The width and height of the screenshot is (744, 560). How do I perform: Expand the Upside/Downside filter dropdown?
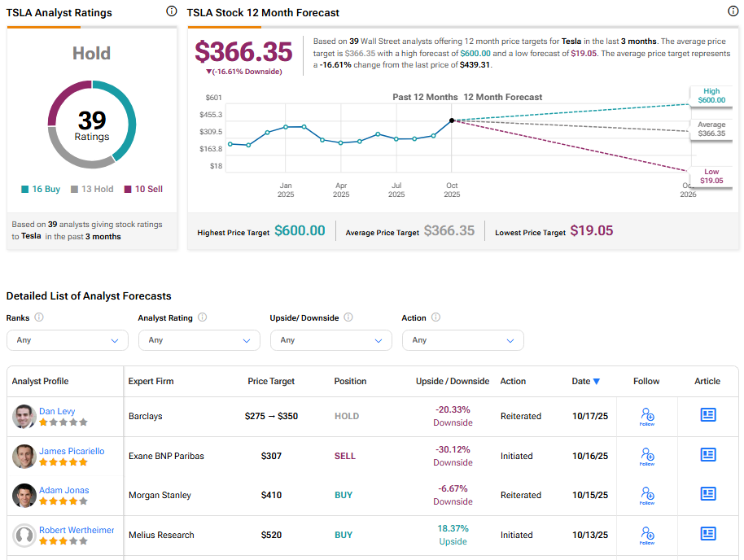331,340
